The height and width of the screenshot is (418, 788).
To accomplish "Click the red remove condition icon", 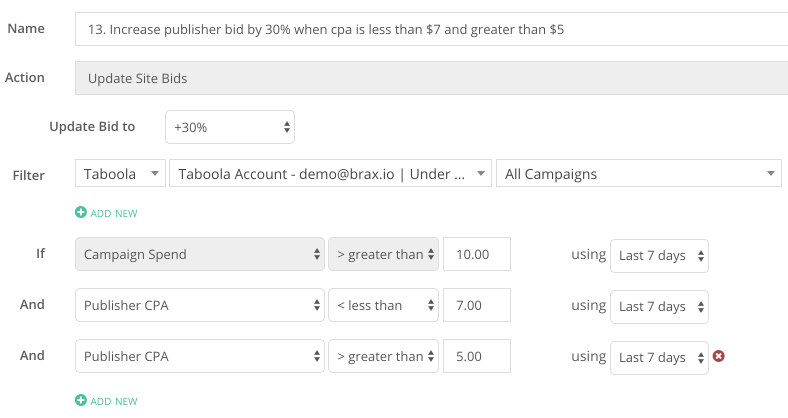I will (x=719, y=356).
